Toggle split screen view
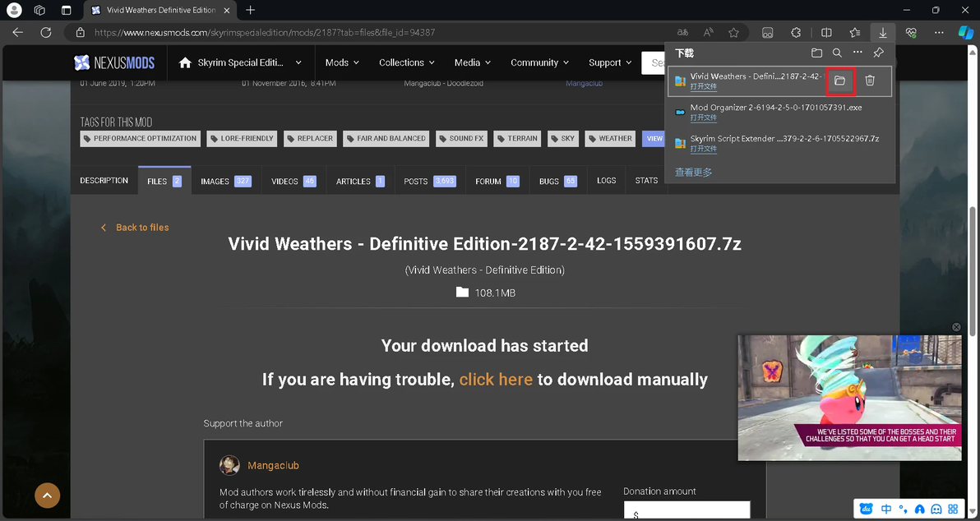This screenshot has width=980, height=521. click(826, 33)
